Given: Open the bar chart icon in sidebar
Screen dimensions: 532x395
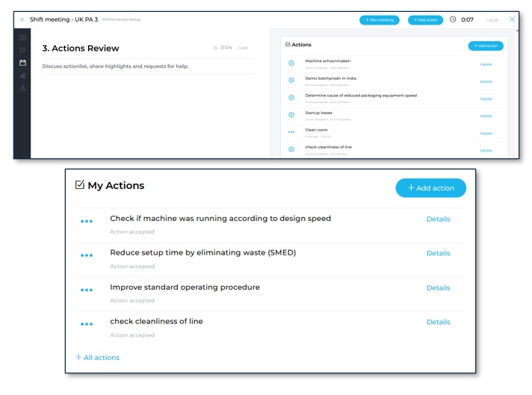Looking at the screenshot, I should (x=22, y=75).
